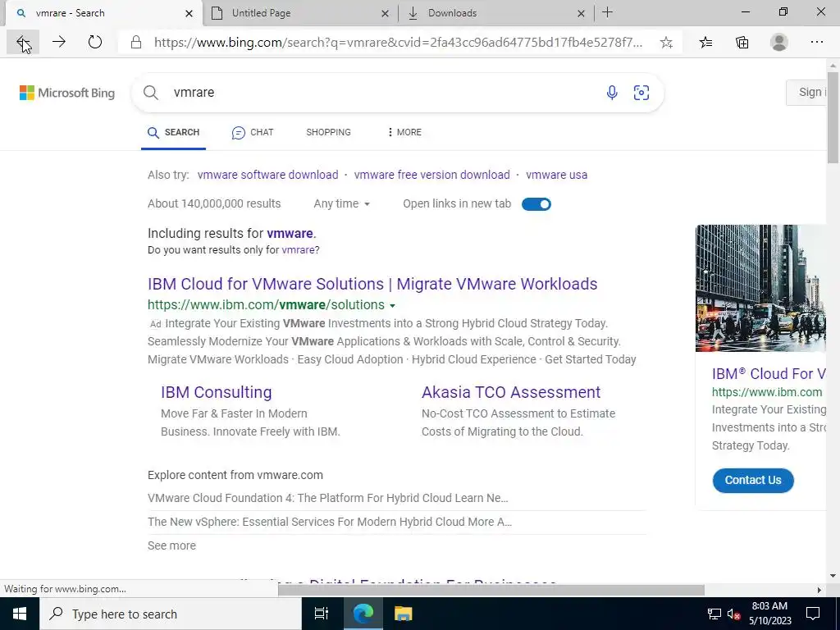Reload the page with the refresh icon
840x630 pixels.
coord(95,42)
